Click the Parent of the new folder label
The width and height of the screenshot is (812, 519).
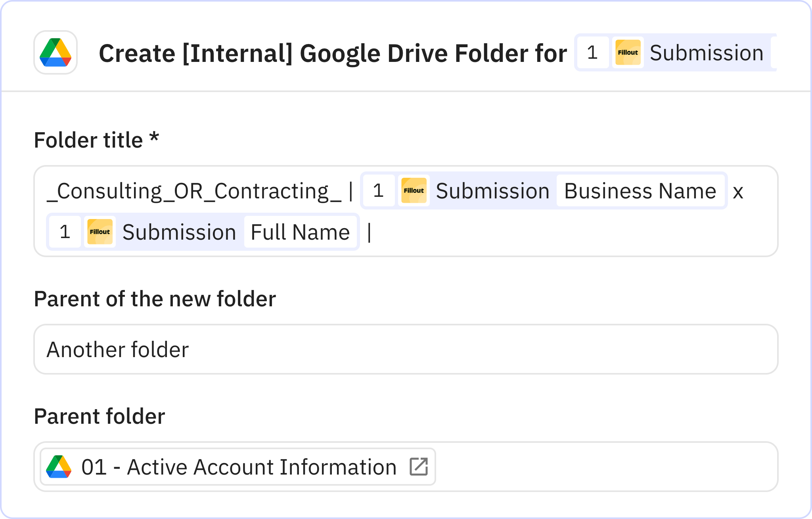(x=156, y=299)
